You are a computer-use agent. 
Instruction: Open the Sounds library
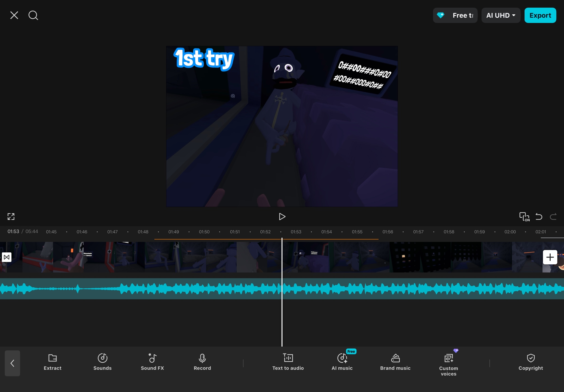click(102, 362)
